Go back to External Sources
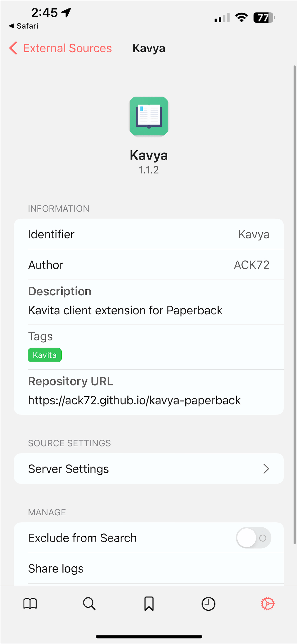298x644 pixels. (67, 48)
